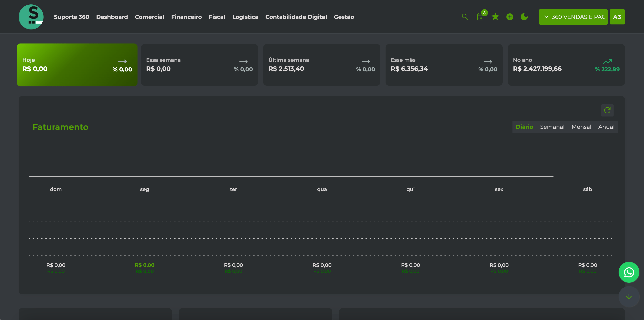Screen dimensions: 644x320
Task: Click the arrow icon on Esse mês card
Action: [488, 61]
